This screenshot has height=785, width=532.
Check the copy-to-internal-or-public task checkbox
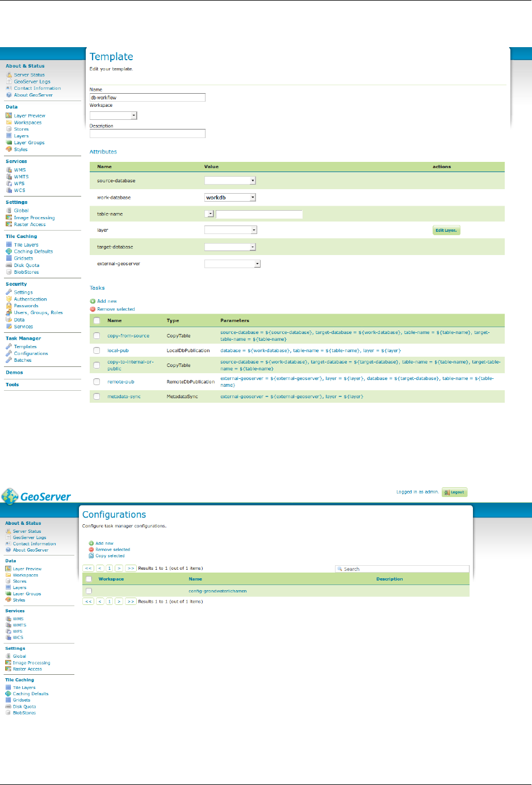pyautogui.click(x=97, y=365)
